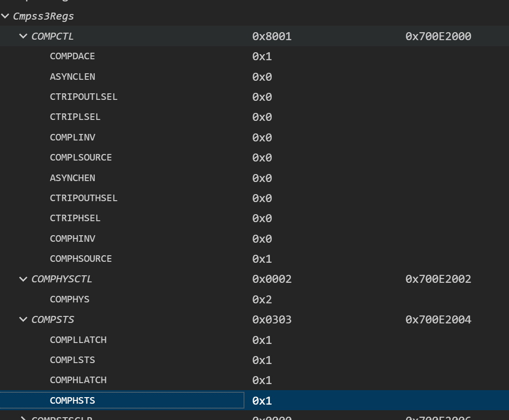Image resolution: width=509 pixels, height=420 pixels.
Task: Click the address 0x700E2000
Action: pos(438,36)
